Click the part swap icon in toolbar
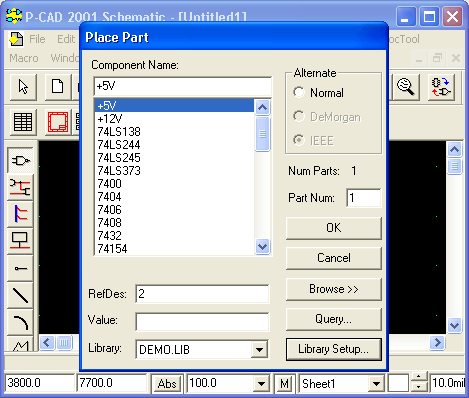The image size is (469, 398). (x=441, y=87)
